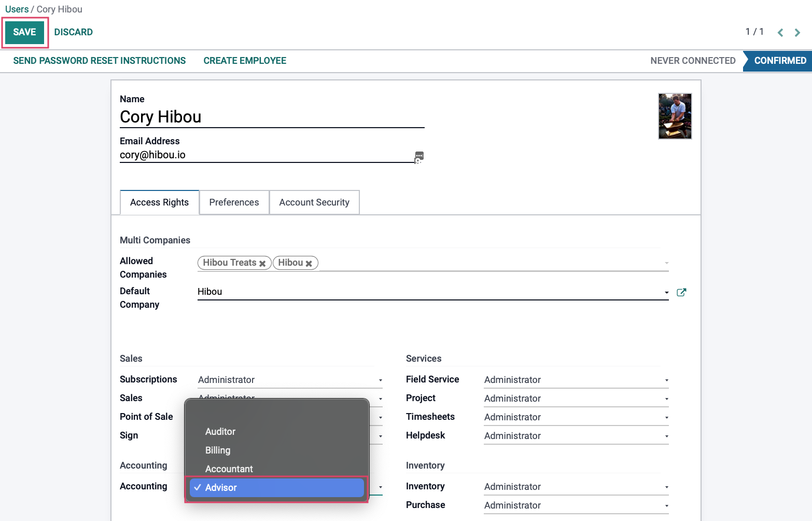Go to previous record arrow
The width and height of the screenshot is (812, 521).
(x=780, y=33)
